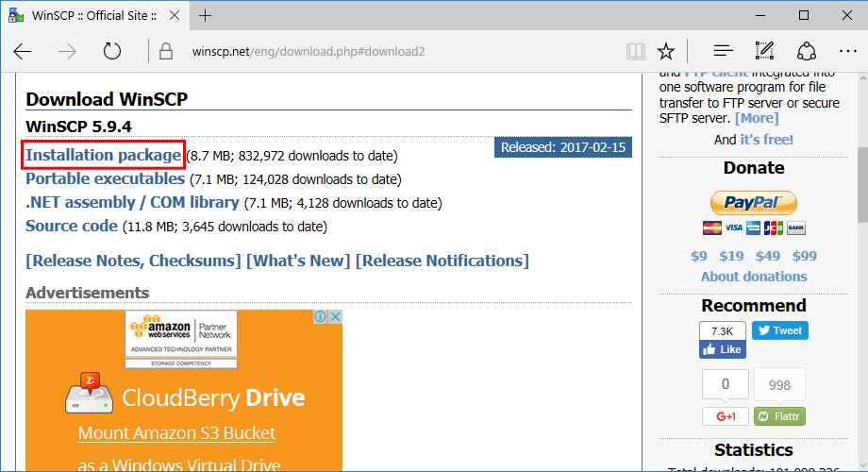The image size is (868, 472).
Task: Click the CloudBerry Drive icon
Action: pos(89,394)
